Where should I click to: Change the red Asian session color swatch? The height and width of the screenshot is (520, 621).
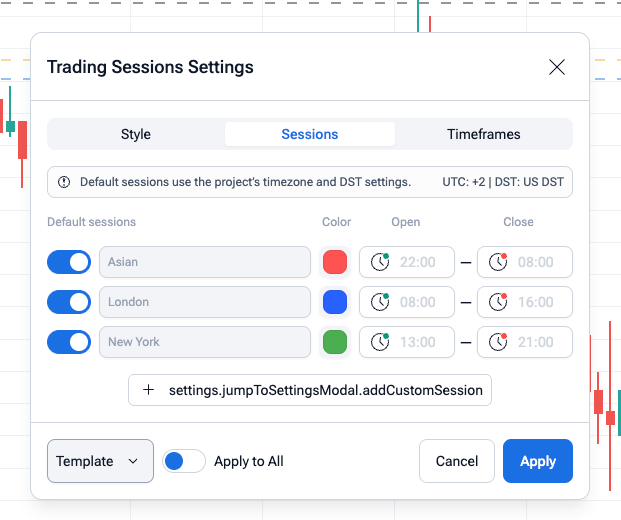click(x=335, y=262)
